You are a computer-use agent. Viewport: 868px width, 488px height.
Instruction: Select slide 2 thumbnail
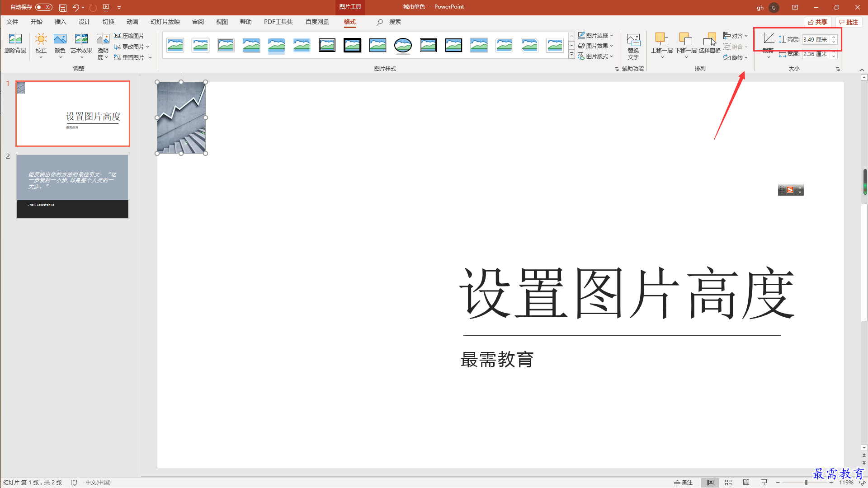click(73, 186)
